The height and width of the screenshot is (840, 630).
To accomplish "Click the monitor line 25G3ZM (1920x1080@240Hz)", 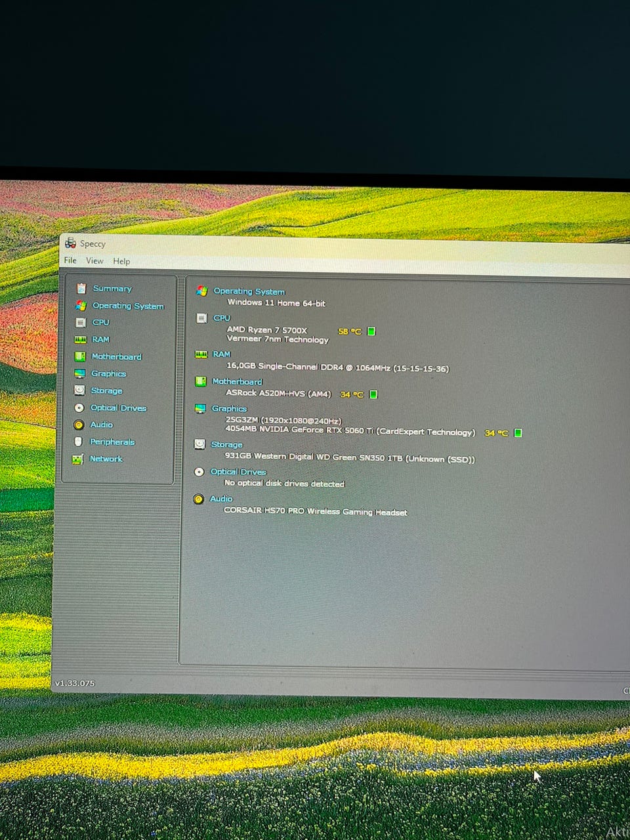I will [283, 420].
